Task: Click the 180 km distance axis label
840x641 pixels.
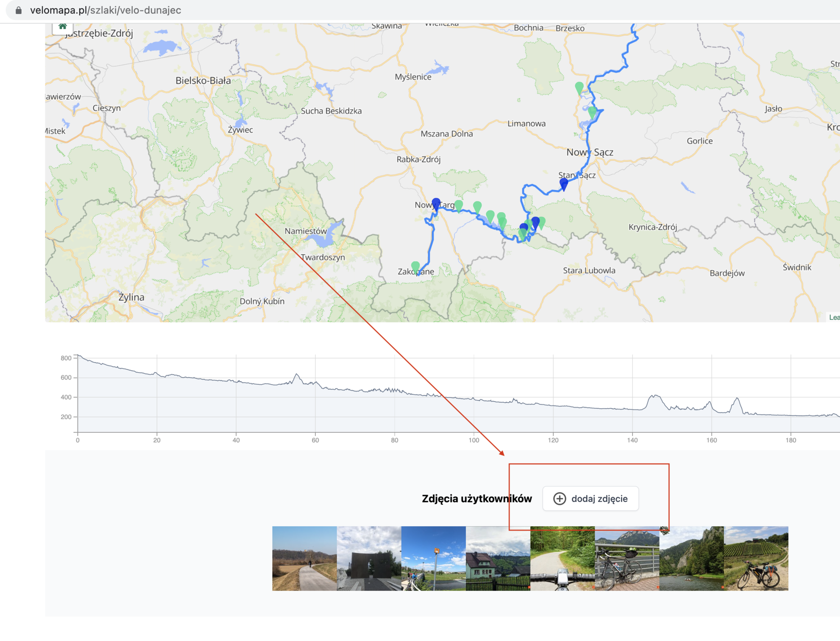Action: tap(791, 440)
